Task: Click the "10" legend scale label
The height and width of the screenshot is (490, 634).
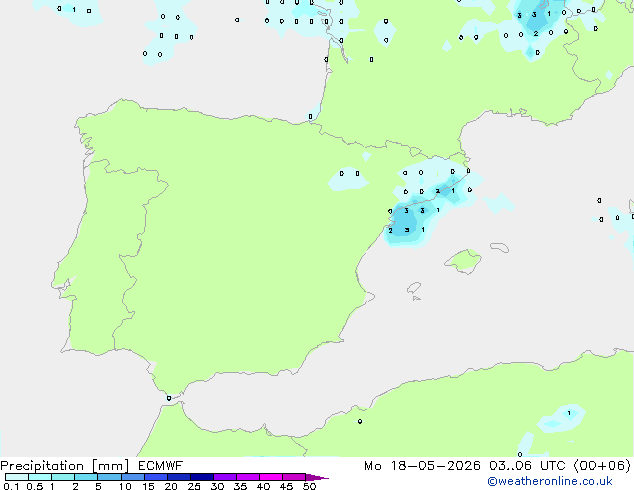Action: [125, 486]
